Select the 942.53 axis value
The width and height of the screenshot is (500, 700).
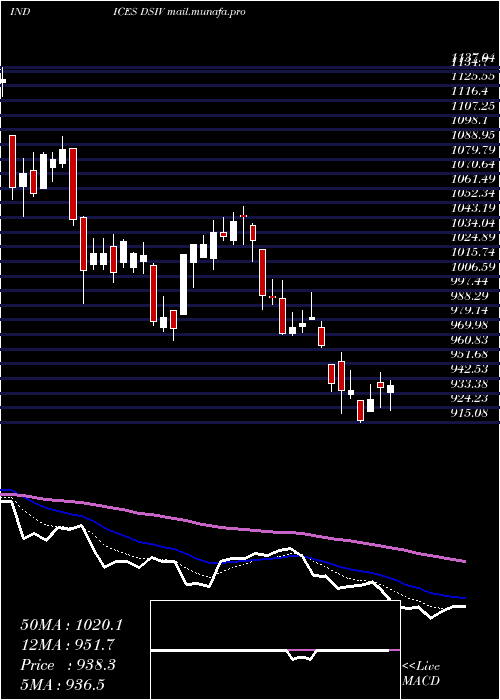pos(470,369)
